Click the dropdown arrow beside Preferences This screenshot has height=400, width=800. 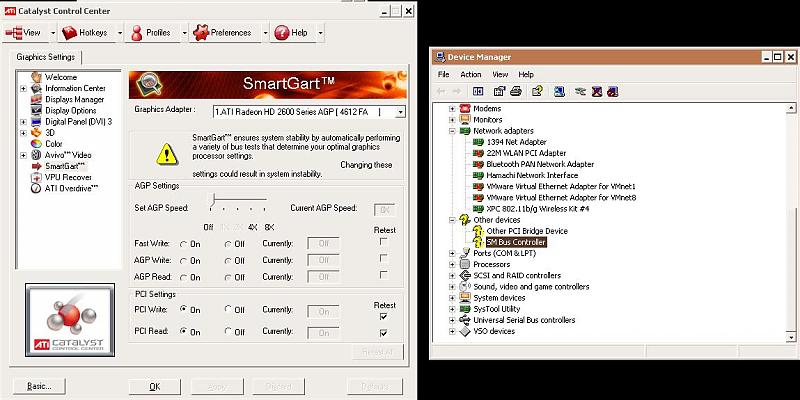click(x=265, y=33)
